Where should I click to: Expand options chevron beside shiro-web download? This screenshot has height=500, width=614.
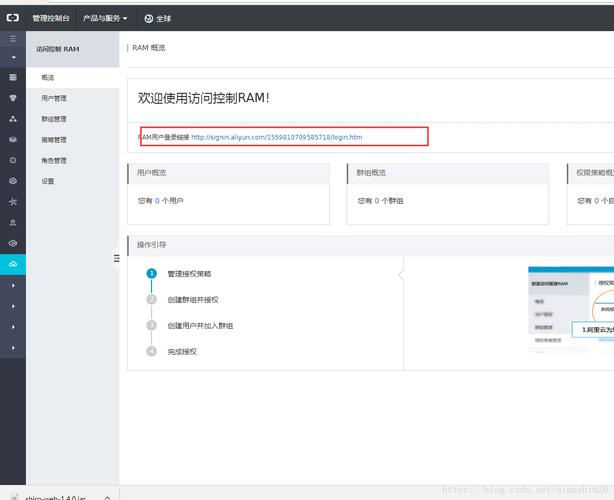coord(107,497)
